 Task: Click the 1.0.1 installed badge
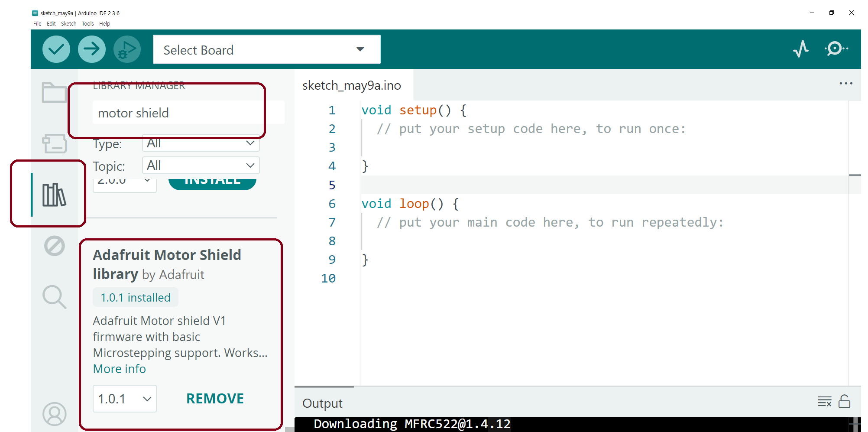136,298
